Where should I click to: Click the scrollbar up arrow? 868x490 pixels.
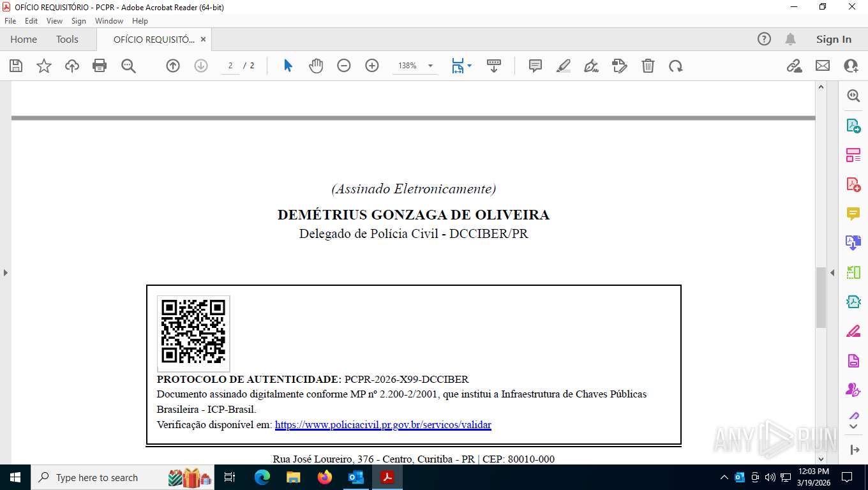click(x=821, y=88)
